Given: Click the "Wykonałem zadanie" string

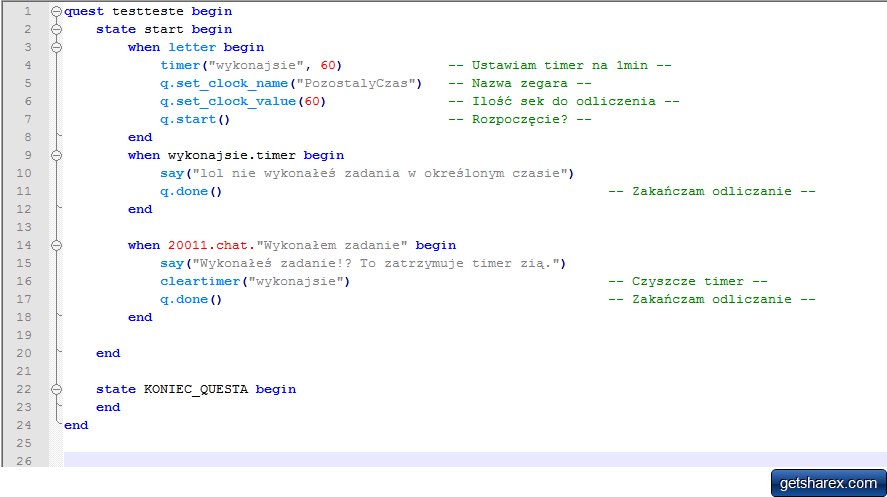Looking at the screenshot, I should point(332,245).
